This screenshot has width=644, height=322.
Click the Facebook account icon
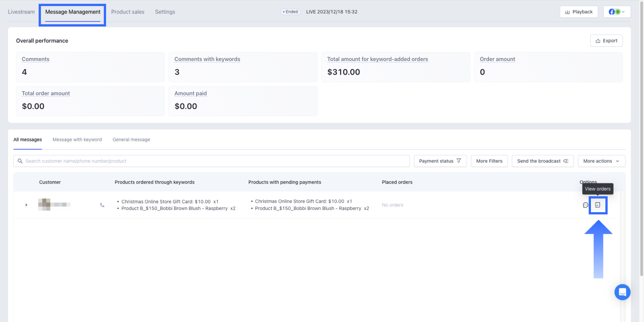pos(612,12)
